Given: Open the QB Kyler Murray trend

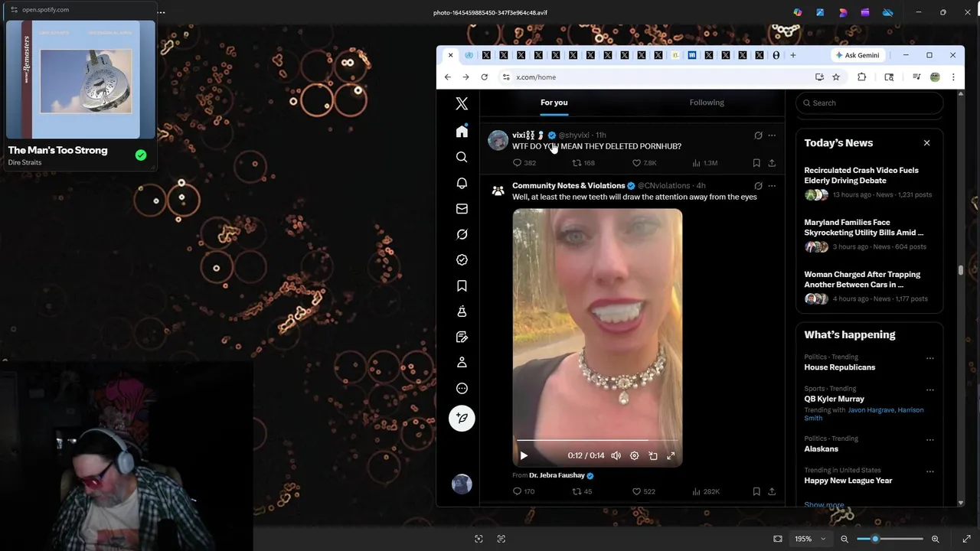Looking at the screenshot, I should 834,399.
